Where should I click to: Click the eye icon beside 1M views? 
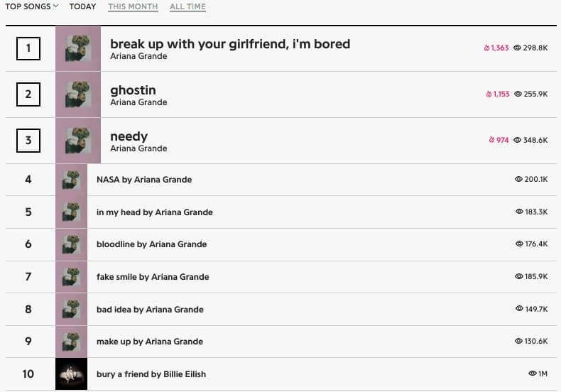(533, 374)
